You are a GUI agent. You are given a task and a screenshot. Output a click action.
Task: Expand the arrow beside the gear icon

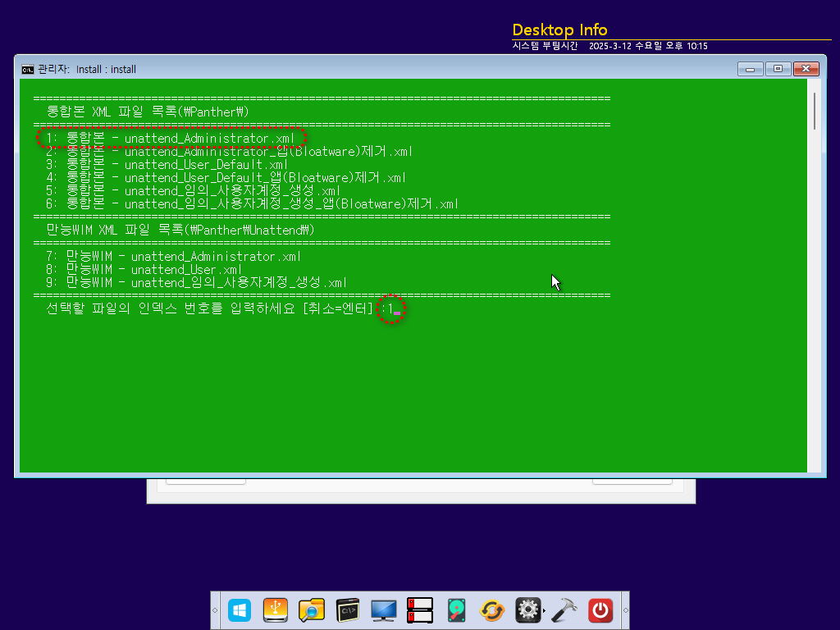[x=545, y=610]
